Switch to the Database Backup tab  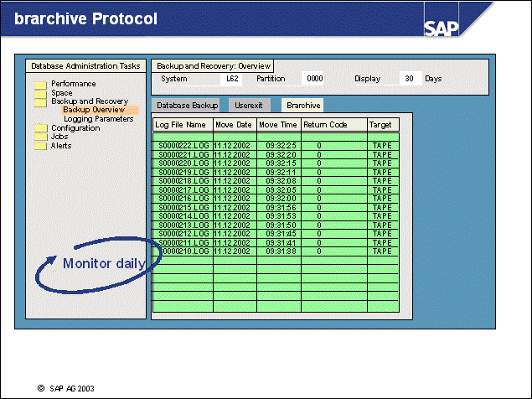[188, 106]
